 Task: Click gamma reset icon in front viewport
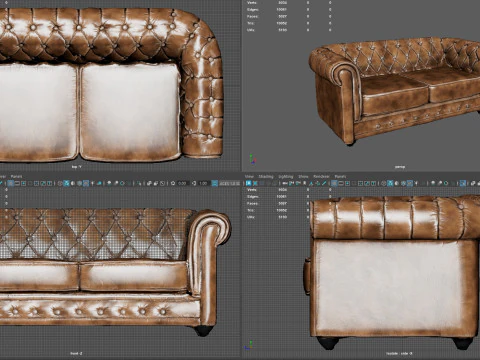[194, 183]
